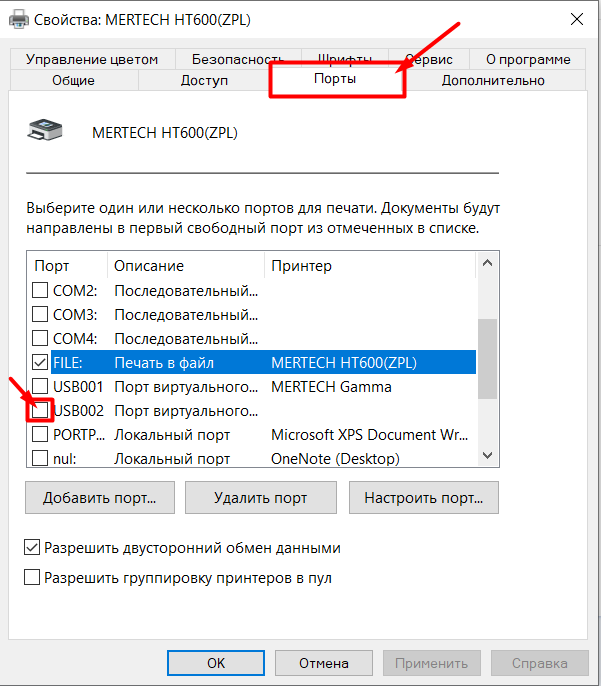601x686 pixels.
Task: Switch to the Общие tab
Action: click(73, 80)
